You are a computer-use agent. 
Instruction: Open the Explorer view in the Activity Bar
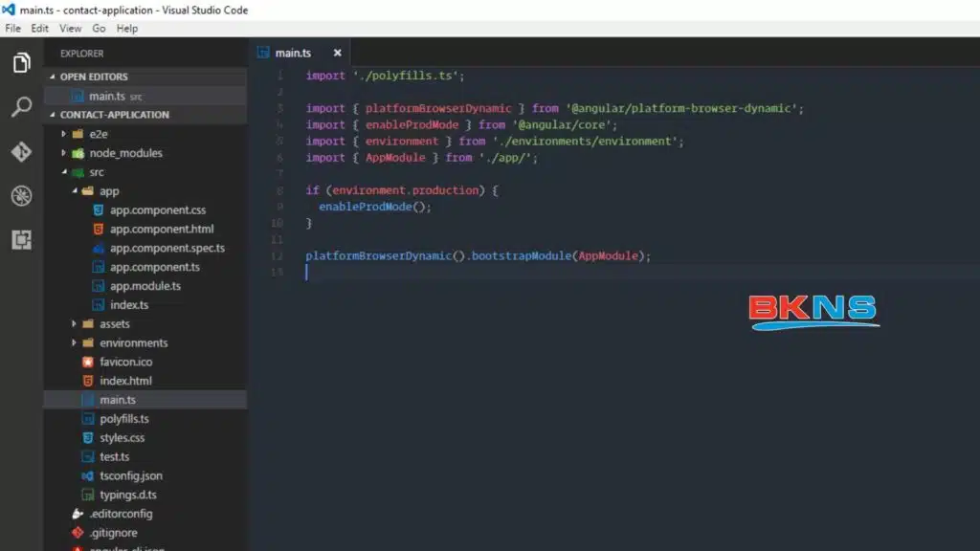21,62
